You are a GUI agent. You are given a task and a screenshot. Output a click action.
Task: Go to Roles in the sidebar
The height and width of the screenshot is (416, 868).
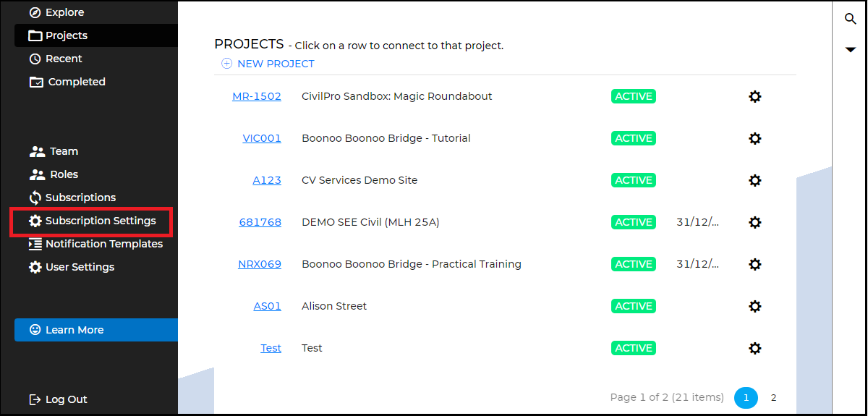coord(64,174)
